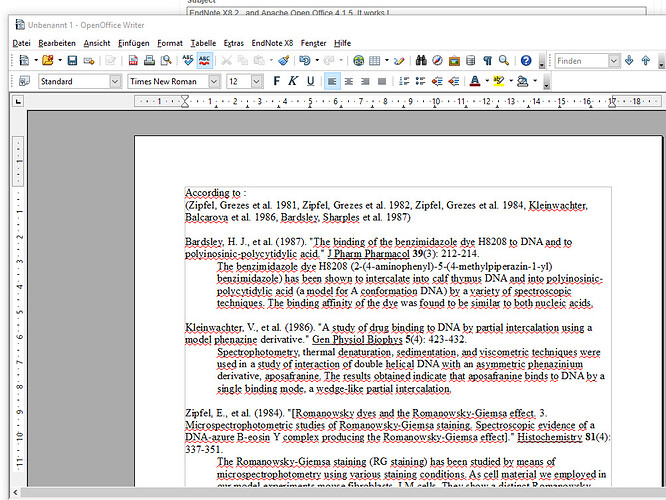This screenshot has width=666, height=500.
Task: Open the Ansicht menu
Action: click(x=96, y=43)
